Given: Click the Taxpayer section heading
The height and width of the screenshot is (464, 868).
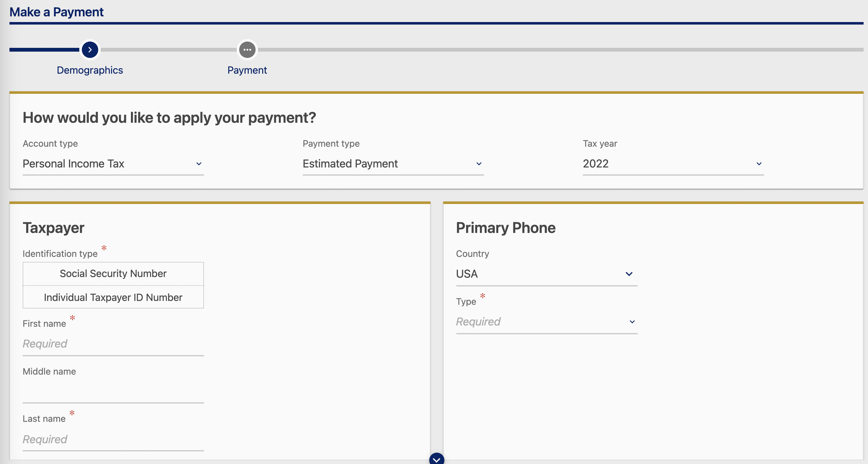Looking at the screenshot, I should pyautogui.click(x=54, y=228).
